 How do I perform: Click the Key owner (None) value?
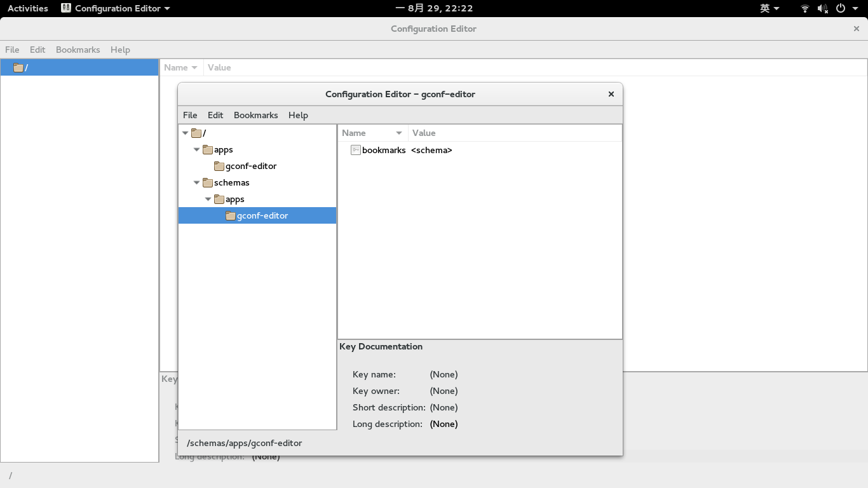444,391
